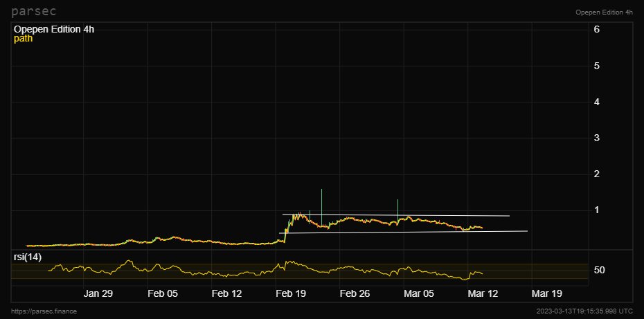
Task: Click the y-axis value 3
Action: tap(596, 138)
